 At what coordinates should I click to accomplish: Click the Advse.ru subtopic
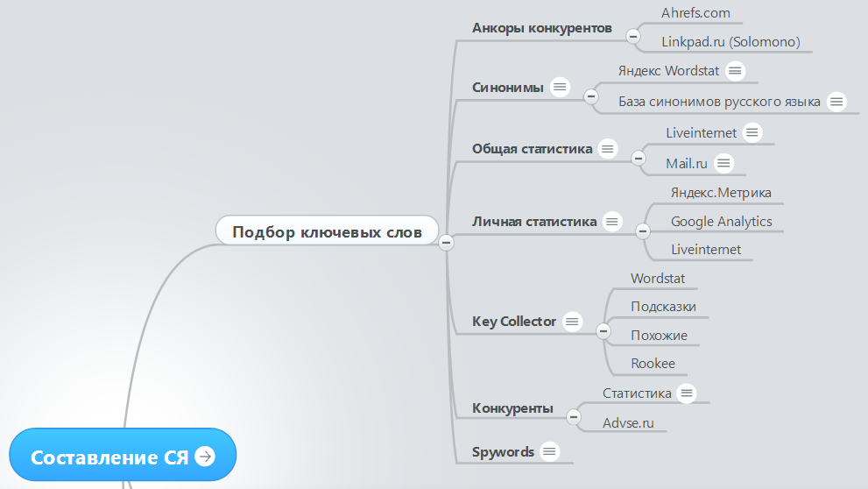click(628, 423)
